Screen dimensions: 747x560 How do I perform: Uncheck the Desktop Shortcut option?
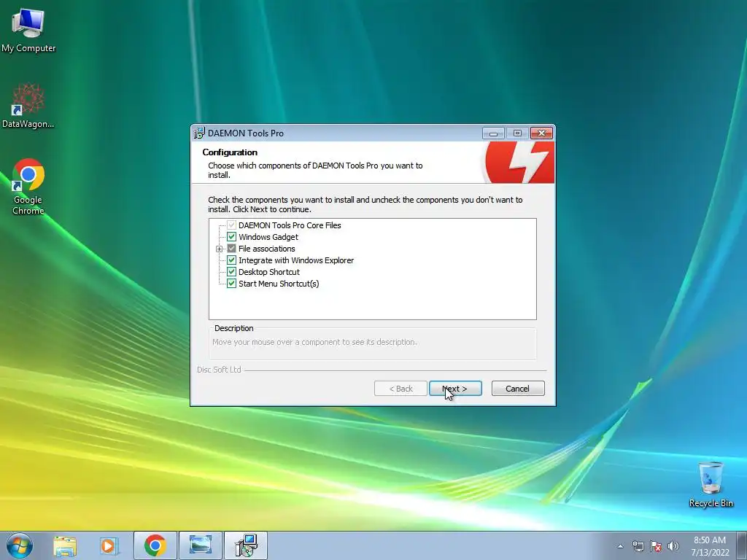click(x=231, y=272)
